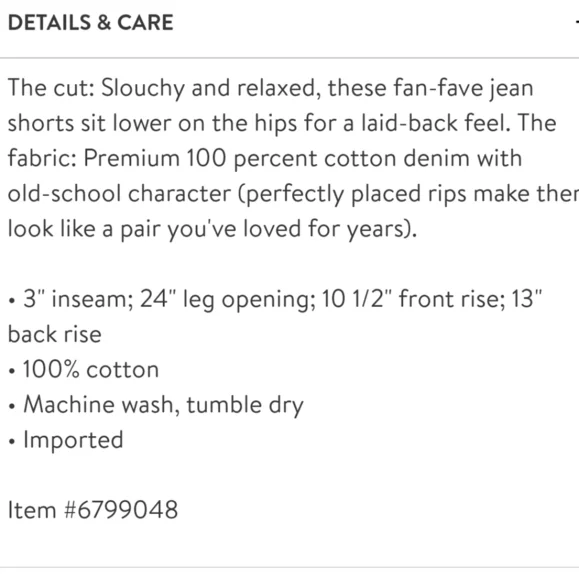579x580 pixels.
Task: Click the 'look like a pair you've loved' line
Action: pos(212,229)
